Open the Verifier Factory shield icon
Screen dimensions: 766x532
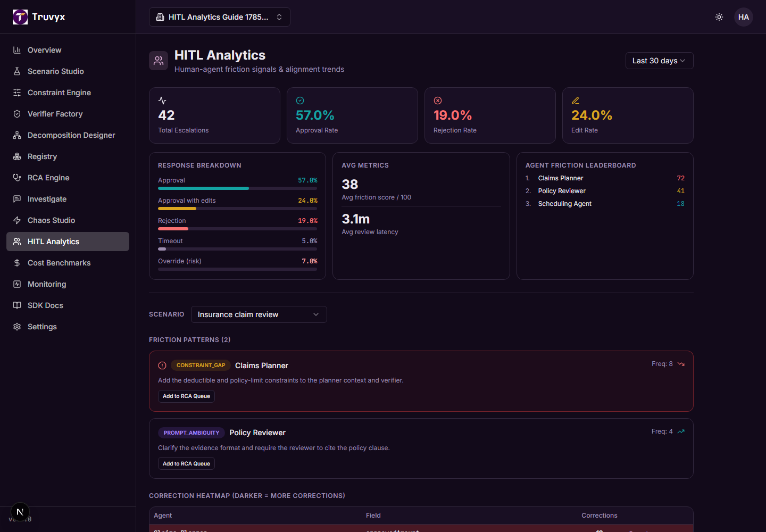(17, 114)
